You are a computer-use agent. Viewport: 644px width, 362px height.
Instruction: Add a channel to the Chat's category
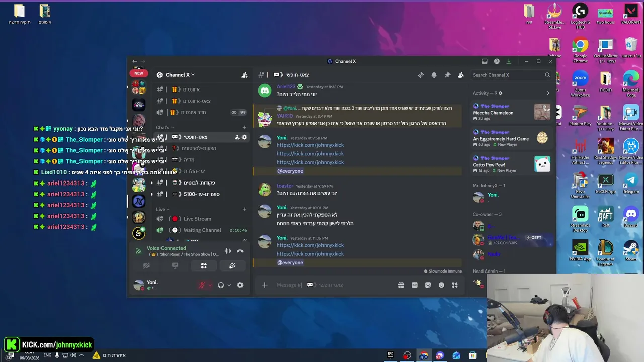pos(244,128)
